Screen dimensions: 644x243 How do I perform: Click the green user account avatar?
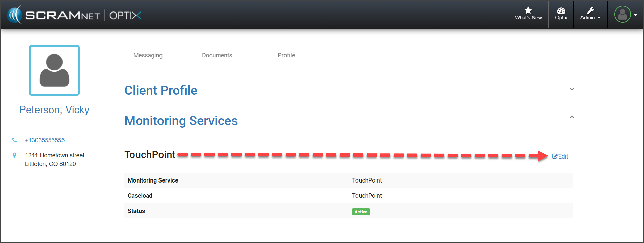(x=622, y=15)
